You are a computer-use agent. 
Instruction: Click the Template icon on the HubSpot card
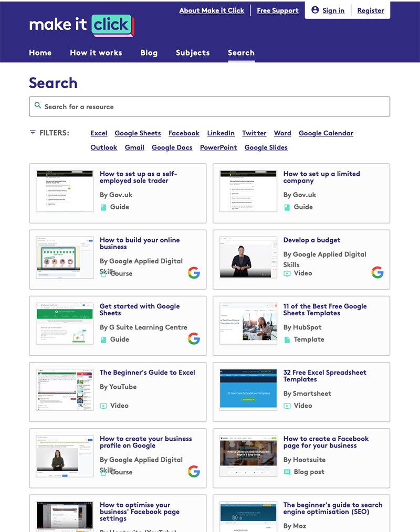287,339
